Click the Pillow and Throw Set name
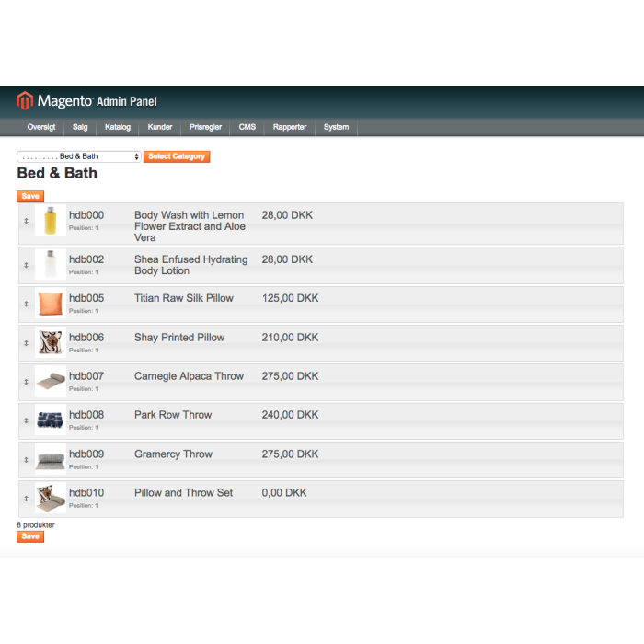 click(x=183, y=493)
